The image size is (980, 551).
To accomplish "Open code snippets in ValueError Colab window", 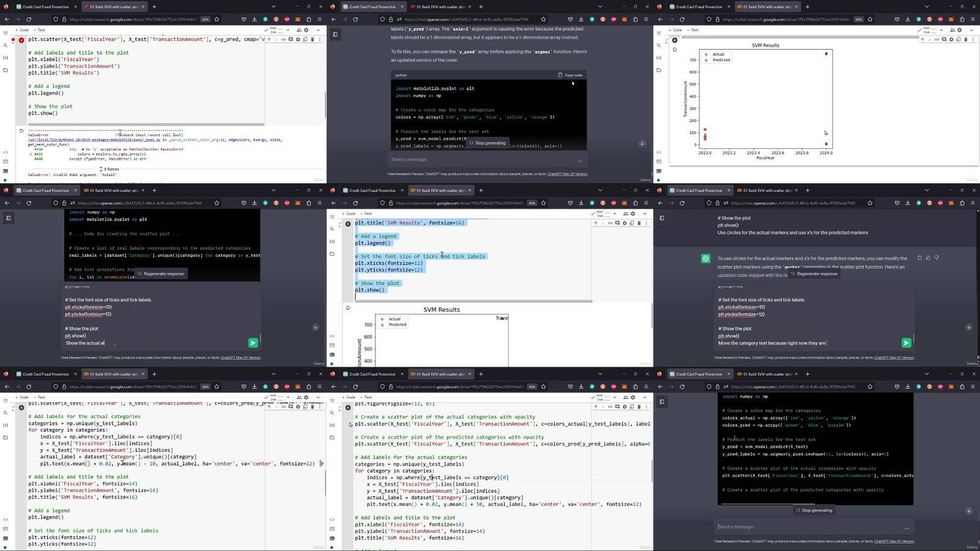I will point(6,152).
